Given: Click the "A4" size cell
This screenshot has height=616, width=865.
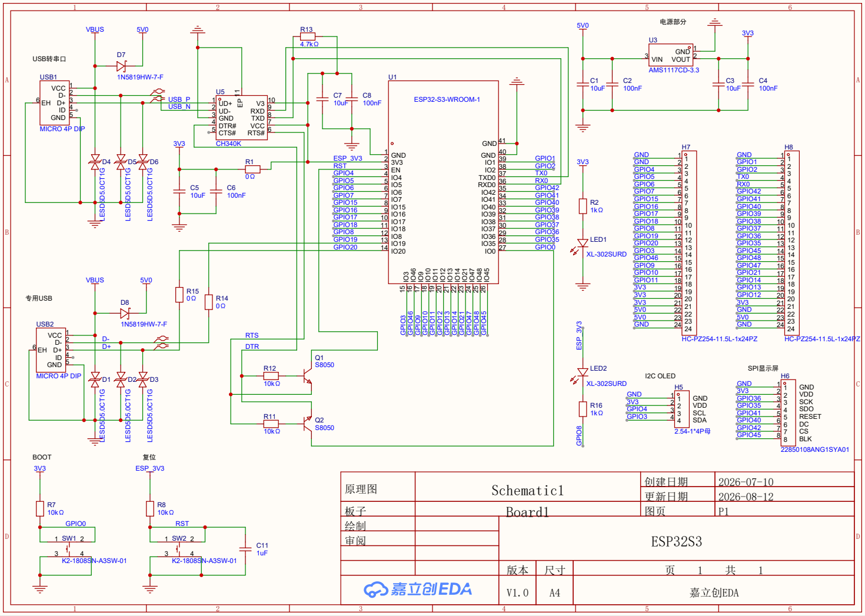Looking at the screenshot, I should coord(555,593).
